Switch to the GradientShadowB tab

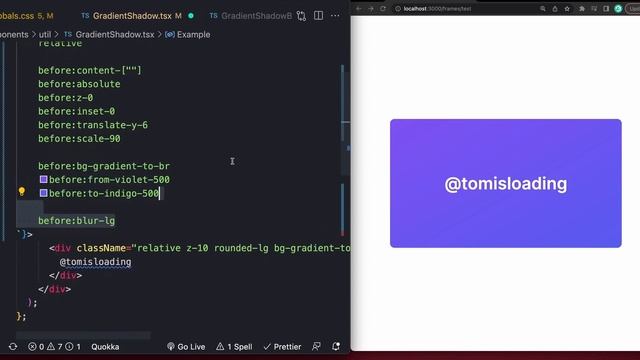(x=251, y=16)
